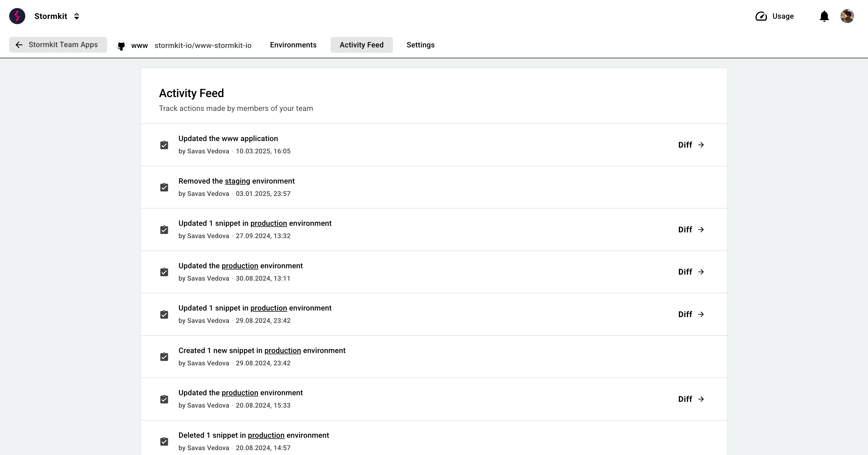Go back to Stormkit Team Apps
Viewport: 868px width, 455px height.
(58, 45)
